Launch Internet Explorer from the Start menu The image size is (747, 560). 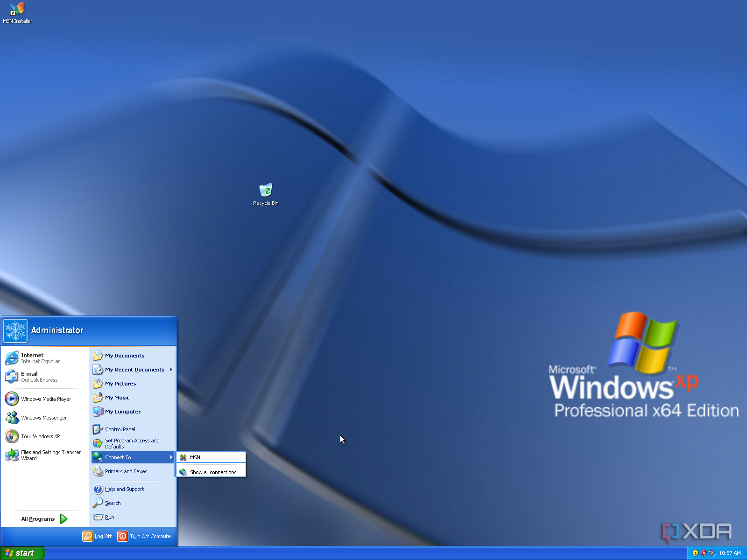point(45,358)
